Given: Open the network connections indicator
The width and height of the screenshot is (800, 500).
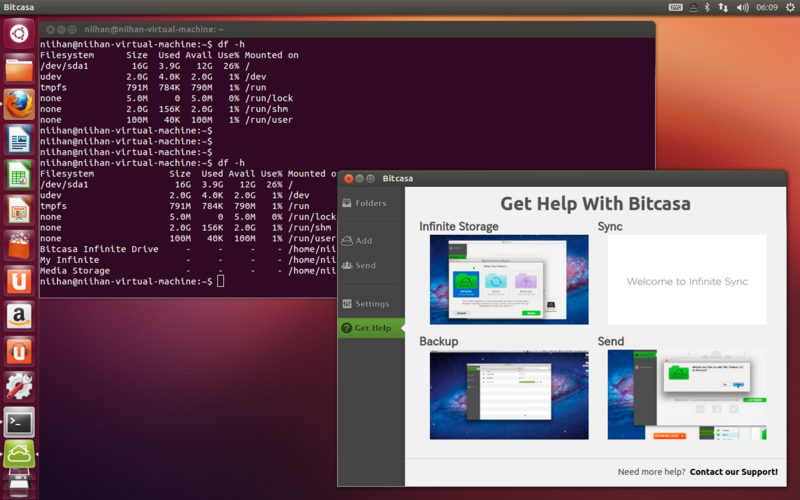Looking at the screenshot, I should coord(723,7).
